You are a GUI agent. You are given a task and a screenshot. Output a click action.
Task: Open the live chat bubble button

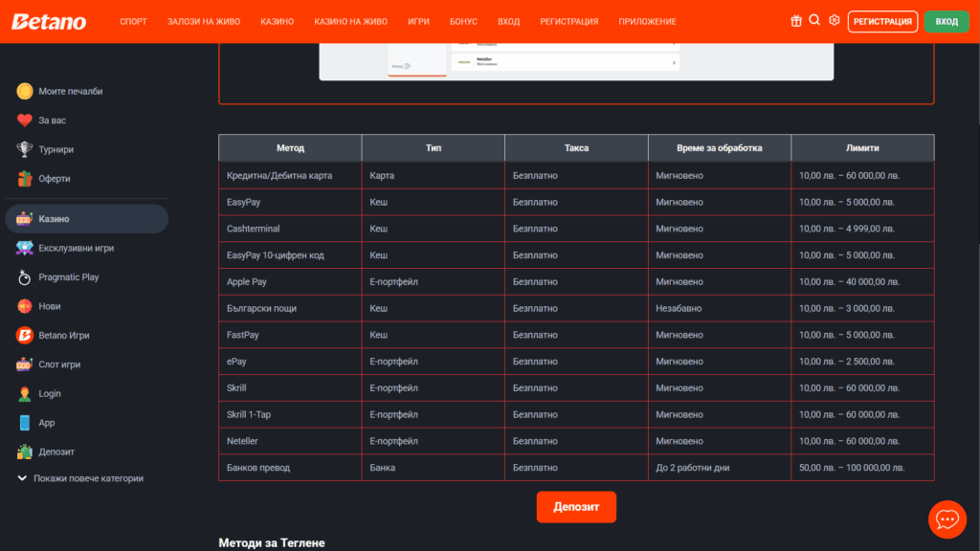(947, 519)
